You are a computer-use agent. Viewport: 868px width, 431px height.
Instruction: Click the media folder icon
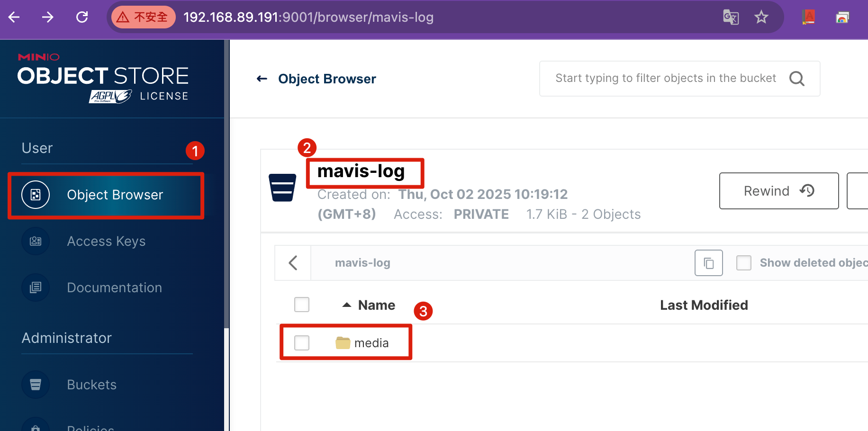tap(343, 343)
